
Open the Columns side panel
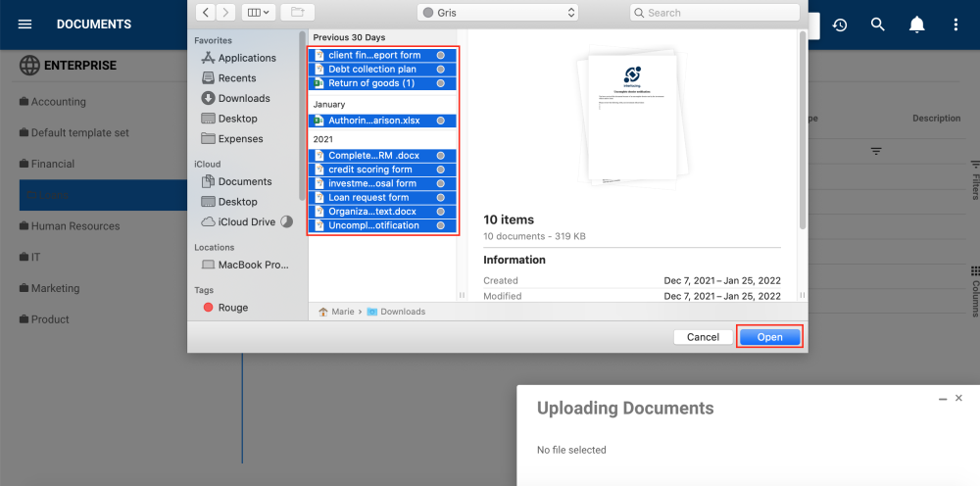974,292
